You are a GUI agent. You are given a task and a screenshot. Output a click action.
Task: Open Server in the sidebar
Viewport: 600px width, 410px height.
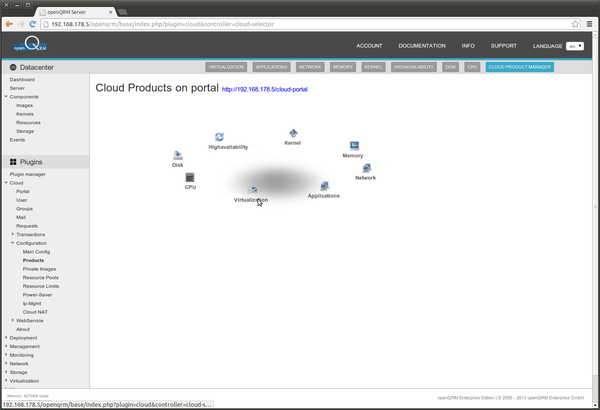click(x=17, y=88)
